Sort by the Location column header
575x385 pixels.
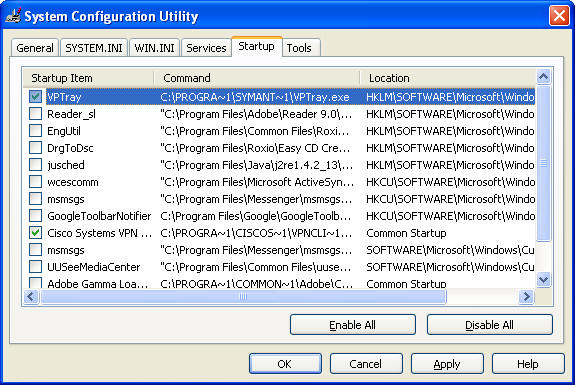(x=448, y=78)
